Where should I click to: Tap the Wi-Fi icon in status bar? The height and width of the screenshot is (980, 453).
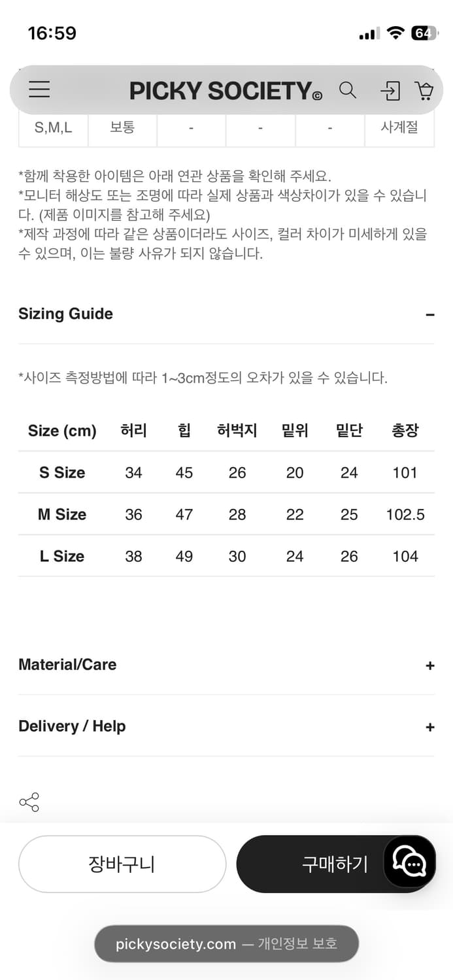pos(394,31)
